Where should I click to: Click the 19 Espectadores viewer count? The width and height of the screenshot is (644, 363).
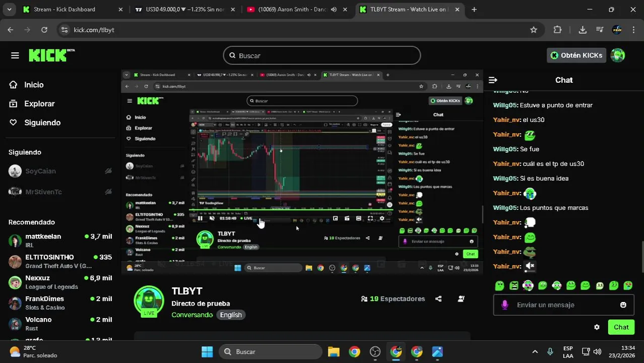point(393,298)
